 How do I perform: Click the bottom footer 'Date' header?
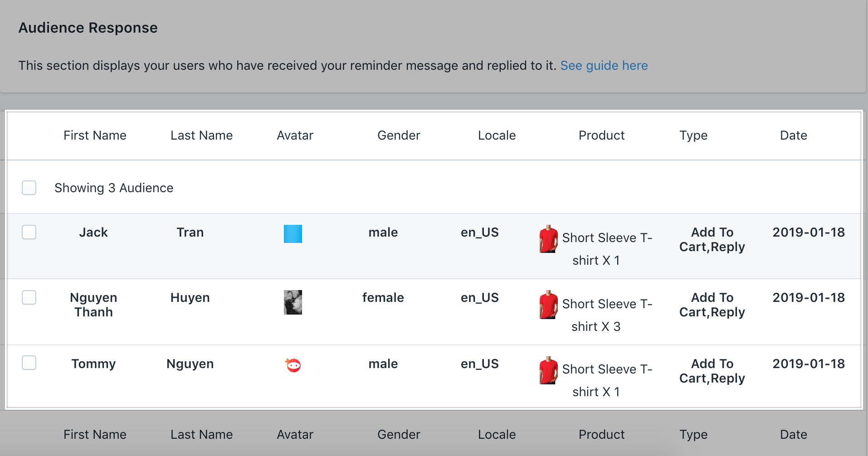tap(793, 435)
